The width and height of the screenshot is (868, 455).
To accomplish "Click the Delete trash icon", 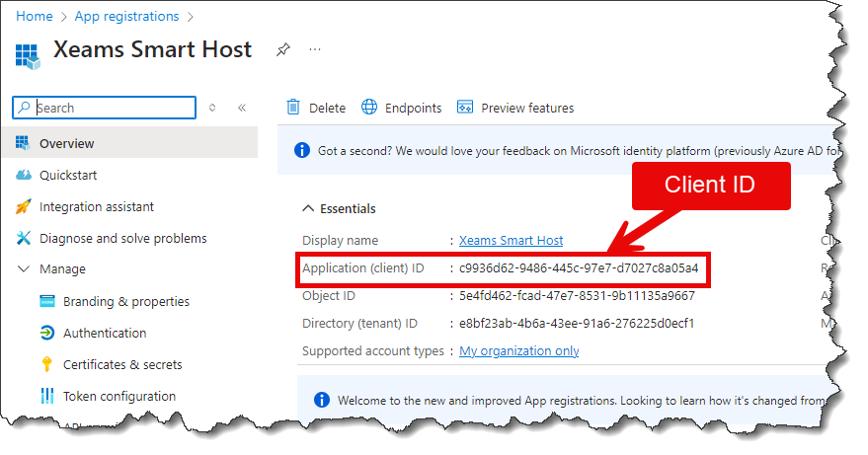I will (292, 108).
